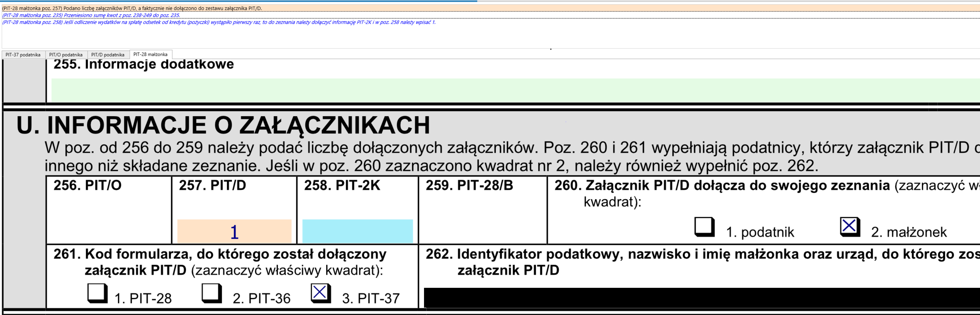Toggle the '3. PIT-37' checkbox off
The image size is (980, 315).
[320, 293]
